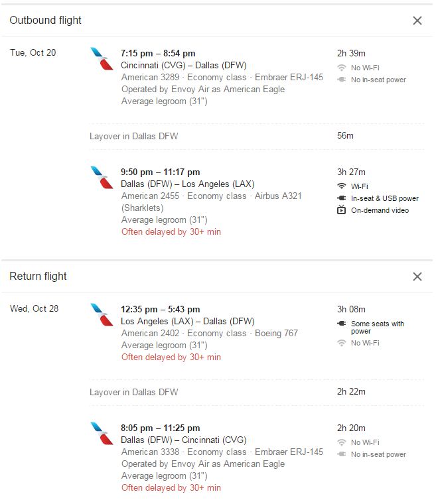Select the Outbound flight heading

pos(46,21)
